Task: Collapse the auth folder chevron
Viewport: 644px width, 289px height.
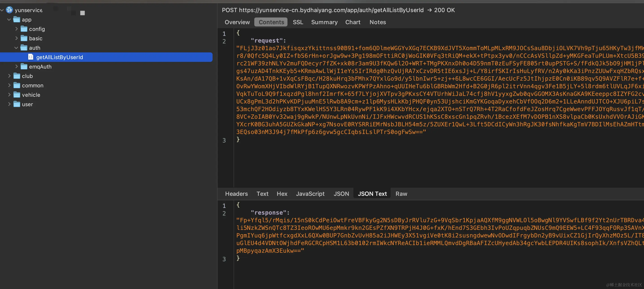Action: point(16,48)
